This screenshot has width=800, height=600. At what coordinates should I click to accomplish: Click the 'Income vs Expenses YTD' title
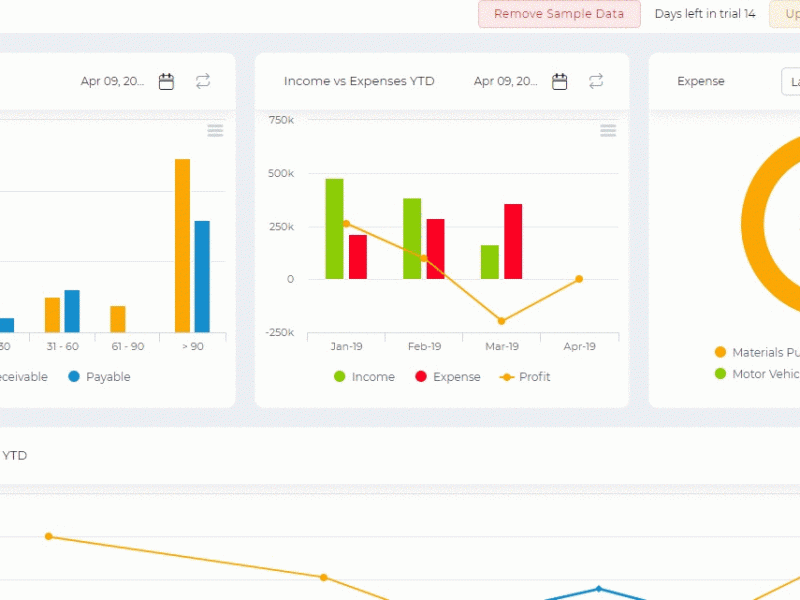(359, 81)
